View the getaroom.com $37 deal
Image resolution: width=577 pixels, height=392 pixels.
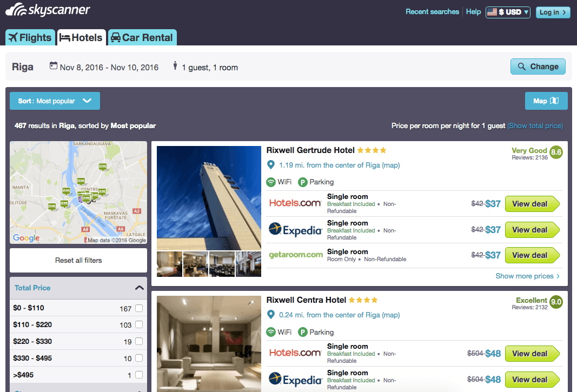click(x=532, y=255)
